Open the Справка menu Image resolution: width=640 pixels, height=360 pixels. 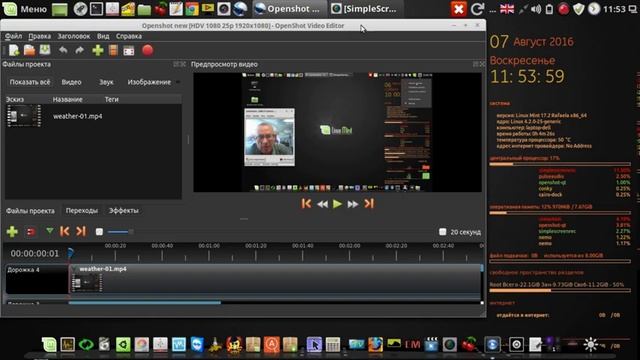[x=129, y=36]
